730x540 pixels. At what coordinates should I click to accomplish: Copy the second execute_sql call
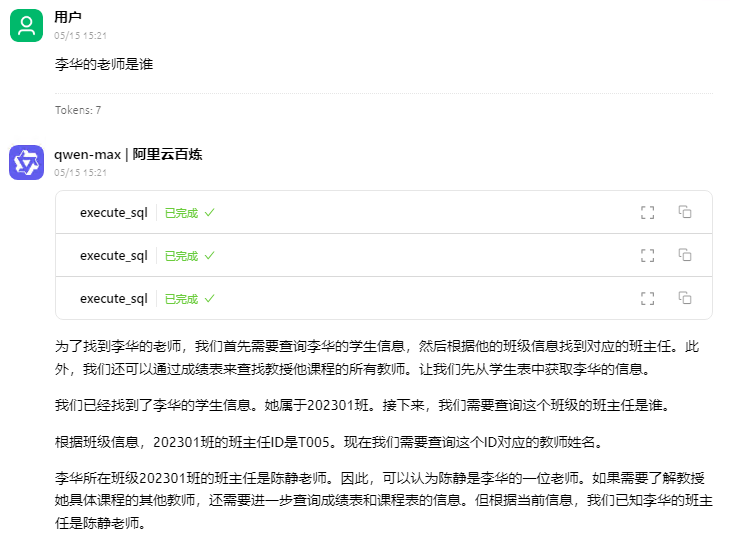pyautogui.click(x=684, y=255)
